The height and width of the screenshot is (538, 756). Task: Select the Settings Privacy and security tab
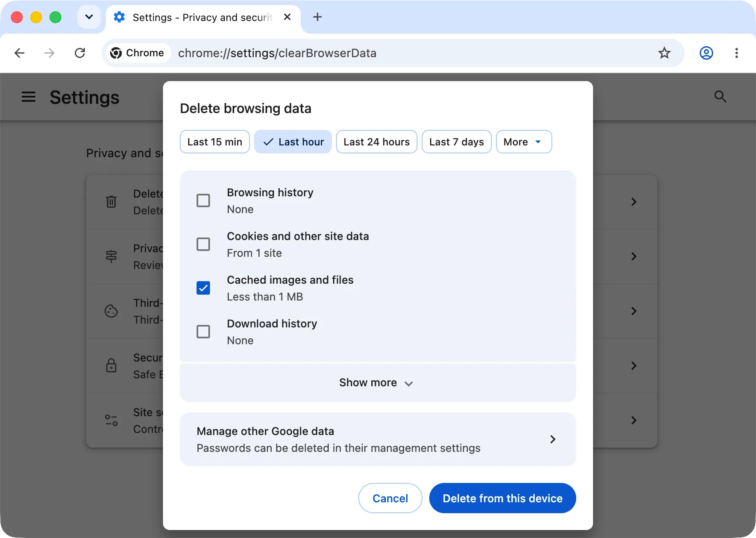click(203, 17)
